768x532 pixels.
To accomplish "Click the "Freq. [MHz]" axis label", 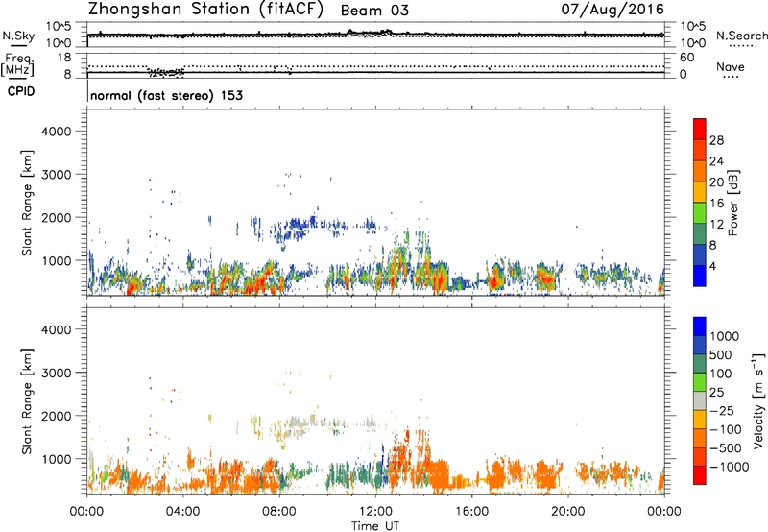I will (17, 65).
